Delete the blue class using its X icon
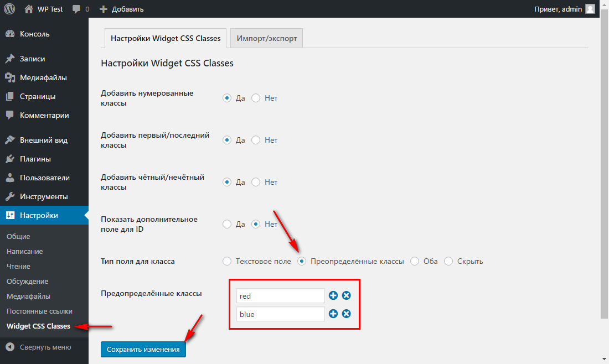Image resolution: width=609 pixels, height=364 pixels. point(347,314)
